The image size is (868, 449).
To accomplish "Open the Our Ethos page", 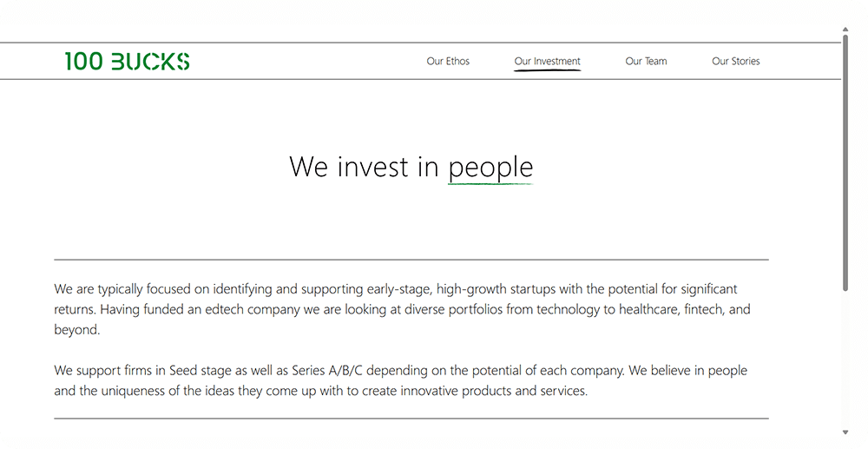I will (x=448, y=62).
